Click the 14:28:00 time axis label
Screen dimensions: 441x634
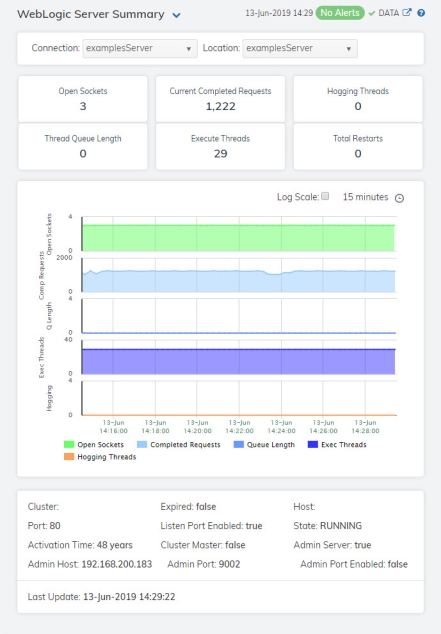(365, 427)
